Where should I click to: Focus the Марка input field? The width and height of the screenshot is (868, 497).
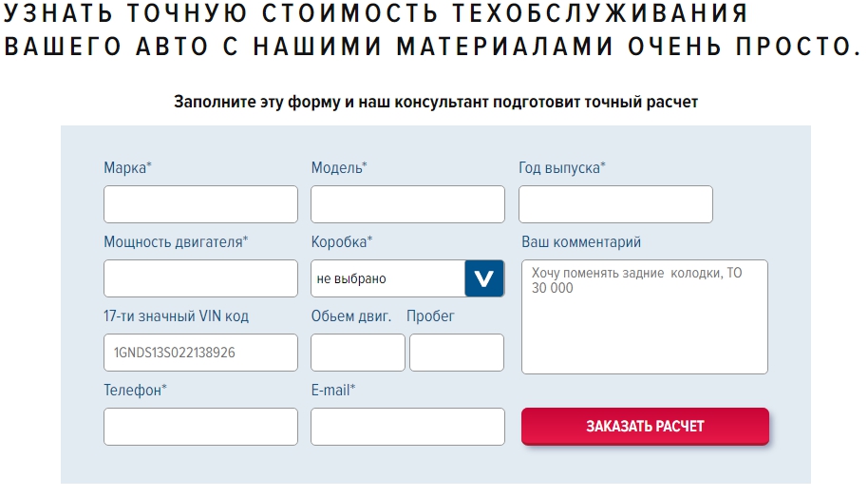(200, 204)
